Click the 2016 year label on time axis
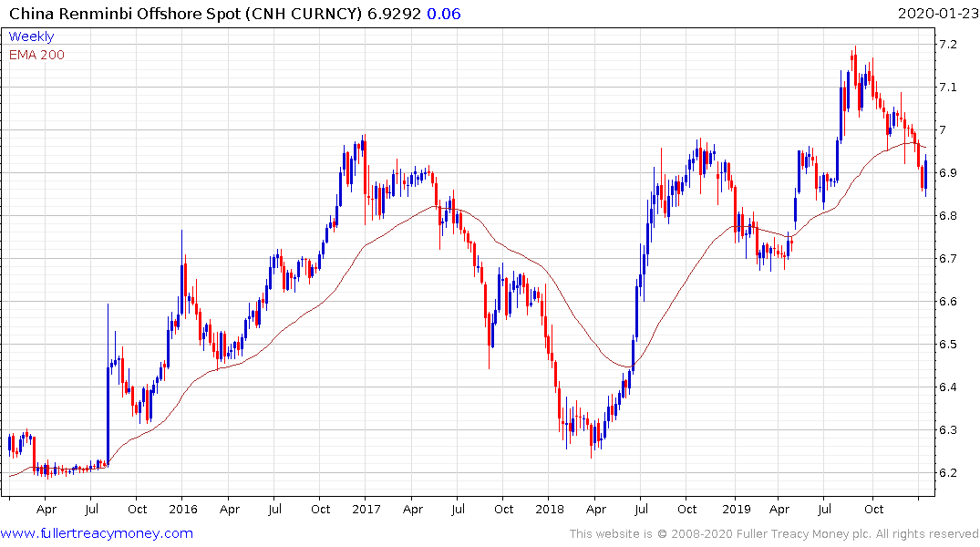This screenshot has height=547, width=980. click(183, 509)
